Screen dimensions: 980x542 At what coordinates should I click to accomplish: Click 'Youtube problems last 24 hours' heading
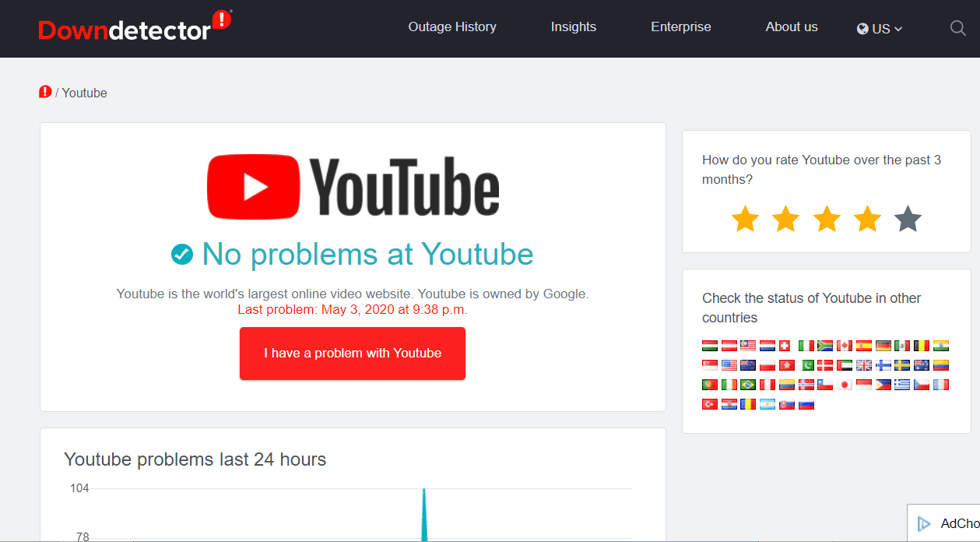coord(195,459)
